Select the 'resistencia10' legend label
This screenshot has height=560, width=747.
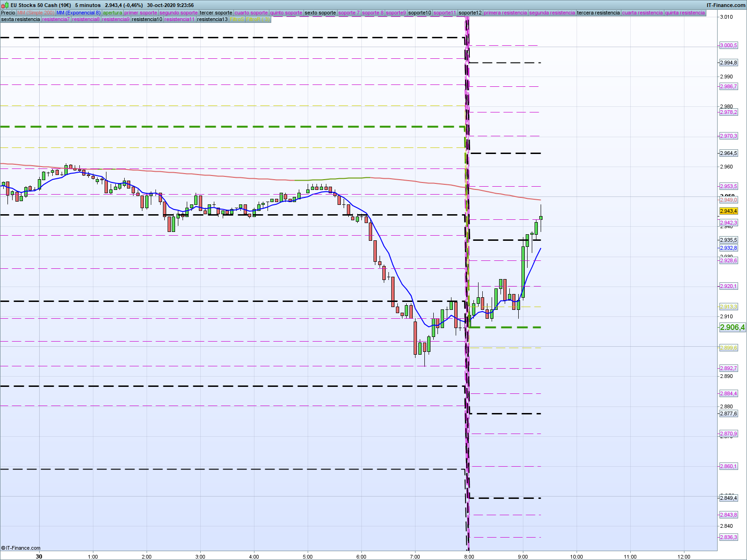click(x=147, y=19)
